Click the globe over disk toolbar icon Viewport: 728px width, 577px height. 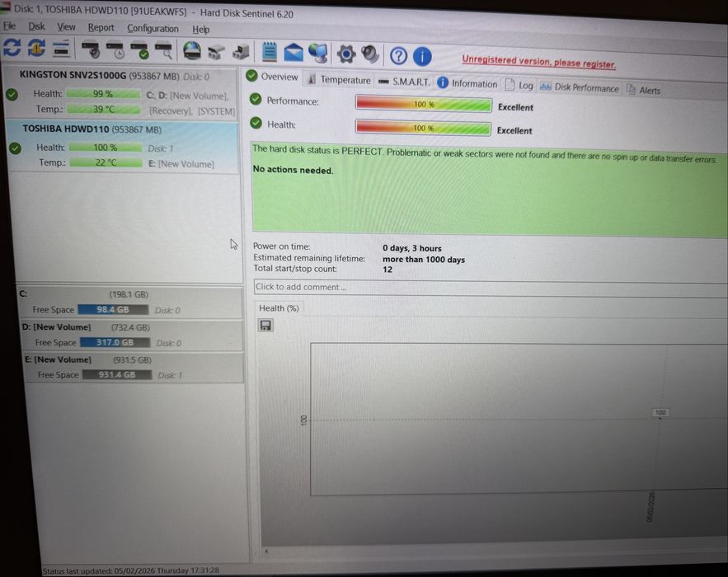pyautogui.click(x=192, y=51)
